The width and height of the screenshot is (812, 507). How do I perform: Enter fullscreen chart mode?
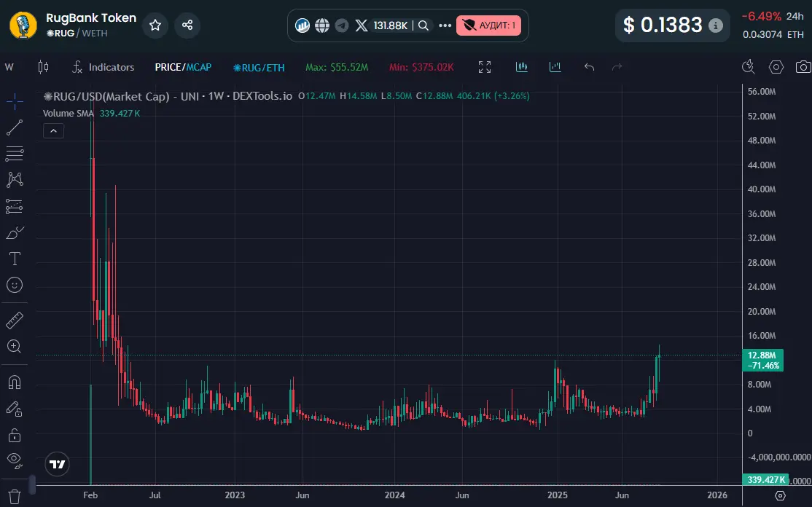coord(485,67)
